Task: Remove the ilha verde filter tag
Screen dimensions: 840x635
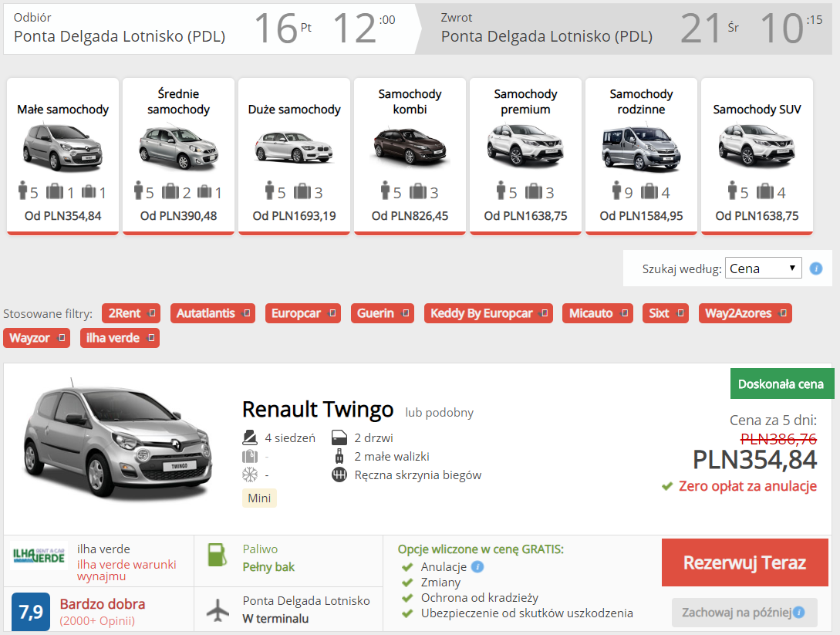Action: [x=151, y=338]
